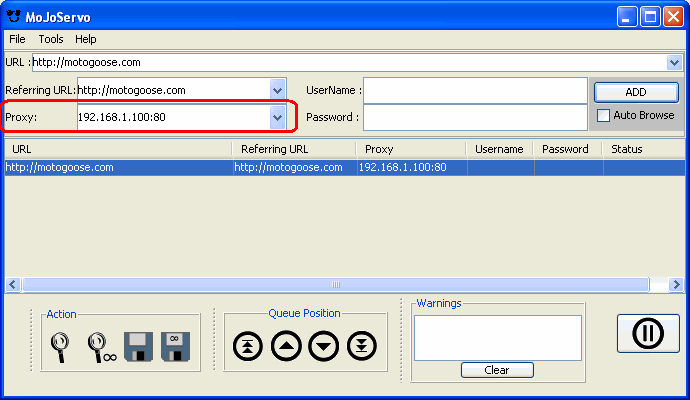Screen dimensions: 690x400
Task: Click into the UserName field
Action: tap(475, 91)
